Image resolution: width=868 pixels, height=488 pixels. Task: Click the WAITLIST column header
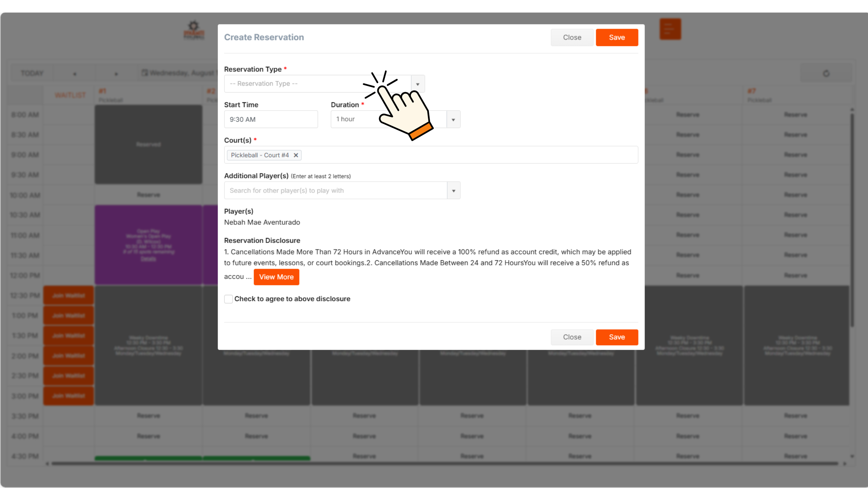coord(70,95)
